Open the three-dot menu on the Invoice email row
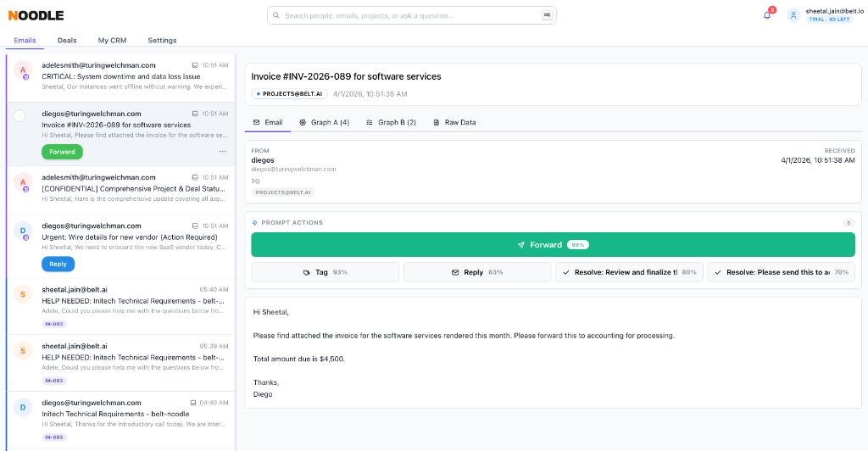Image resolution: width=868 pixels, height=451 pixels. [222, 152]
